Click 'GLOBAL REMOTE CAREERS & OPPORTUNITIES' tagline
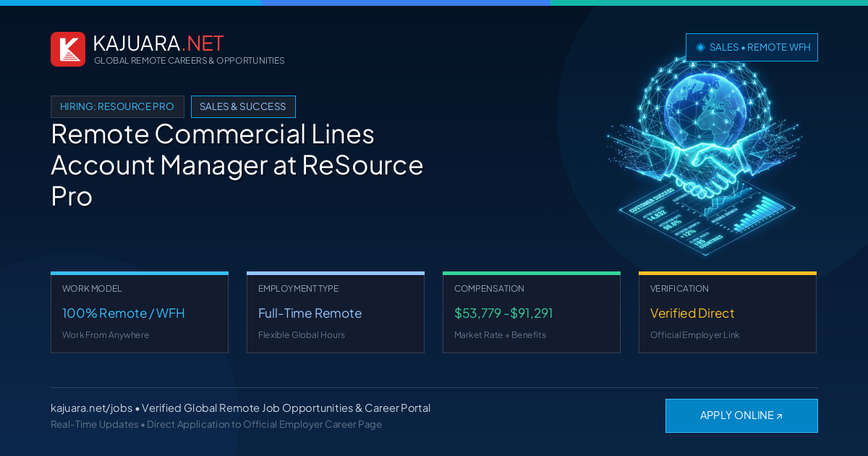The image size is (868, 456). tap(189, 61)
